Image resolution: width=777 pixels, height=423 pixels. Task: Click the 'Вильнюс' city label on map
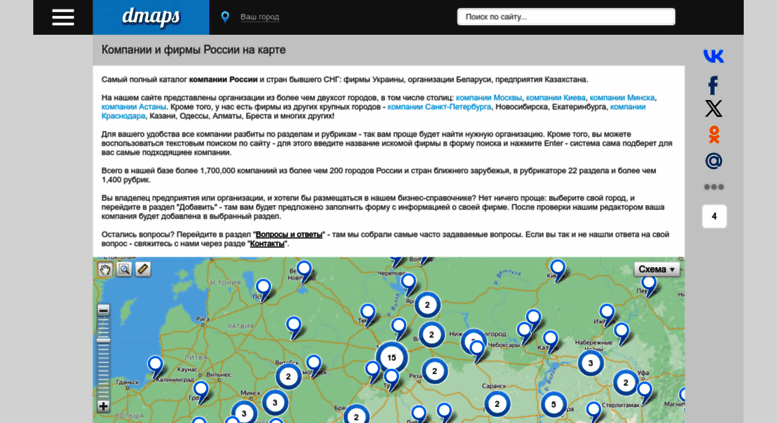[219, 375]
